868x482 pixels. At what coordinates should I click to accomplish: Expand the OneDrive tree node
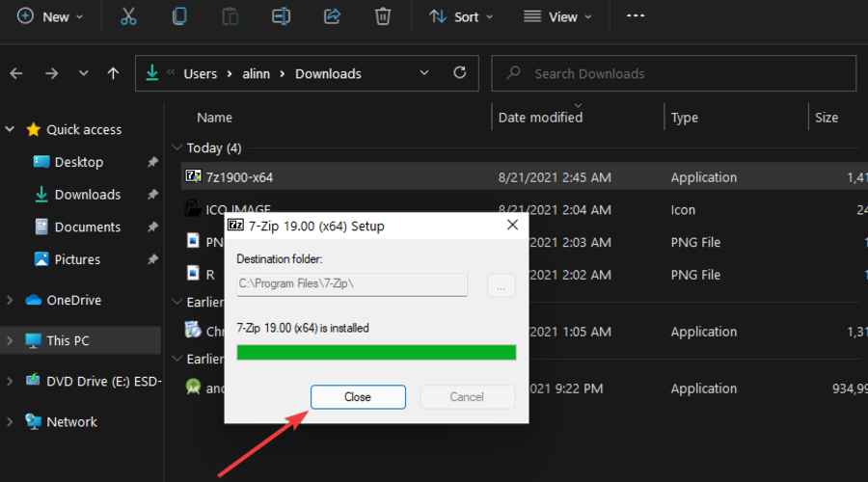tap(11, 301)
